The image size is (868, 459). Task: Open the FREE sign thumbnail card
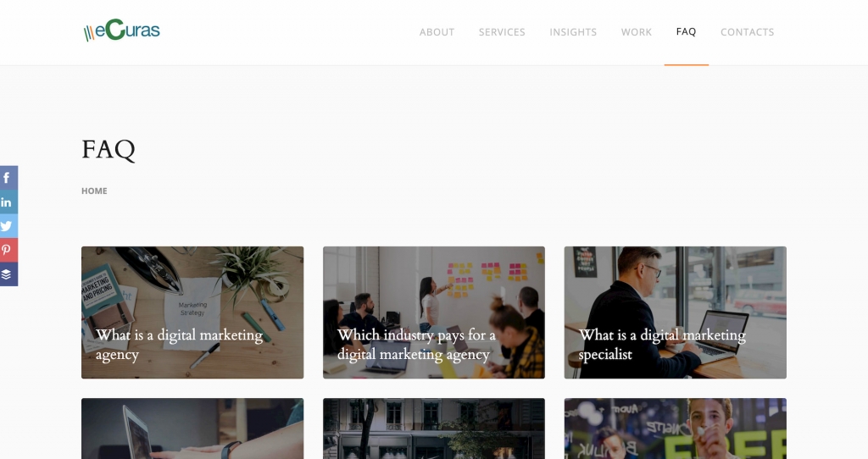click(x=676, y=429)
